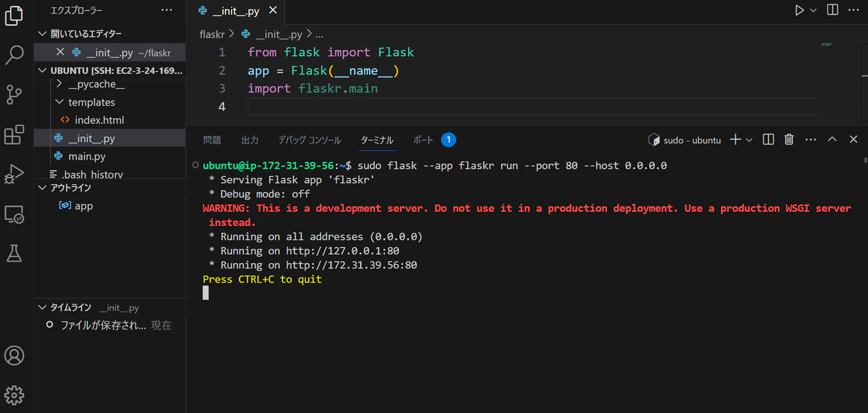Open the http://127.0.0.1:80 terminal link
The height and width of the screenshot is (413, 868).
[x=343, y=251]
